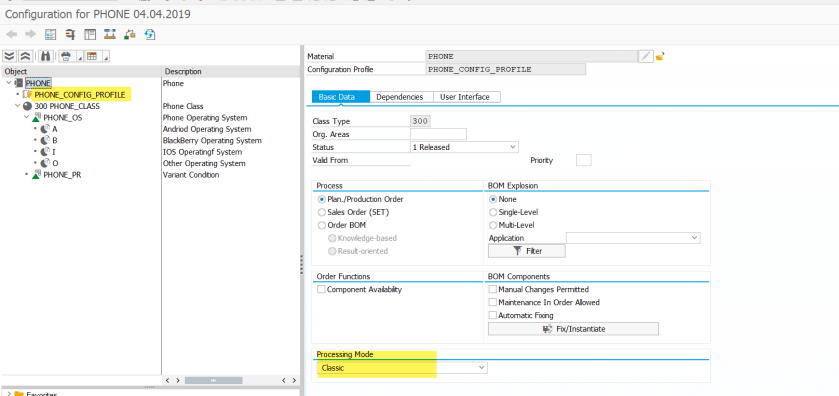Click the green triangle icon of PHONE_PR

coord(36,174)
